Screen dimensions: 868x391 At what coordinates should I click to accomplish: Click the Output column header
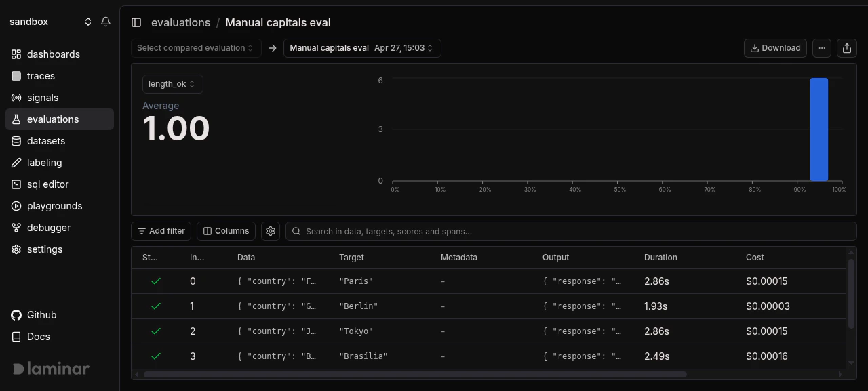point(555,258)
